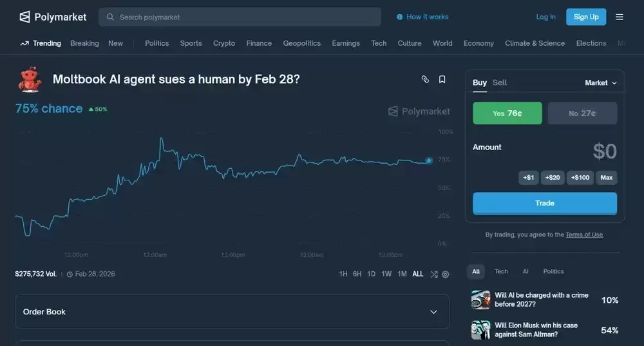Set chart range to 1H

click(x=343, y=274)
